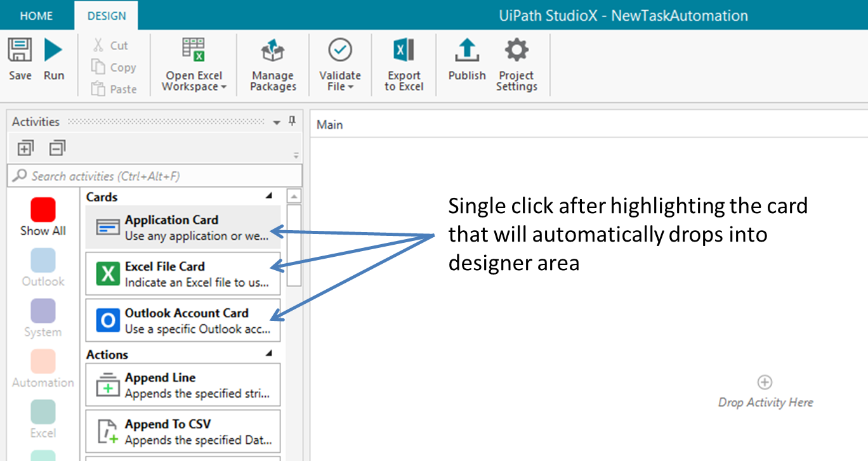Collapse all activities with minus icon
This screenshot has width=868, height=461.
point(57,148)
